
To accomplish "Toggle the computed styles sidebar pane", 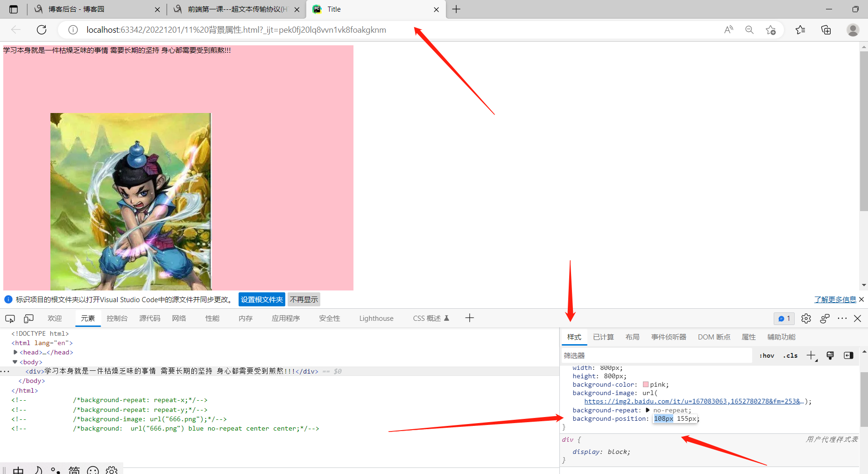I will point(848,356).
